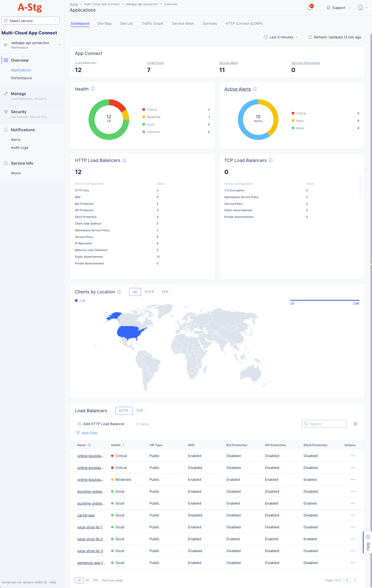This screenshot has height=588, width=372.
Task: Open the Select service dropdown
Action: coord(30,21)
